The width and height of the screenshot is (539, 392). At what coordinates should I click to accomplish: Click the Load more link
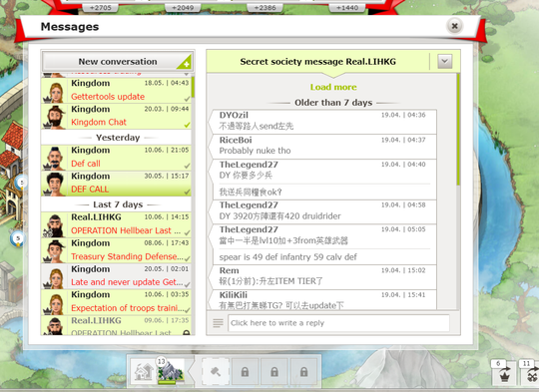333,87
